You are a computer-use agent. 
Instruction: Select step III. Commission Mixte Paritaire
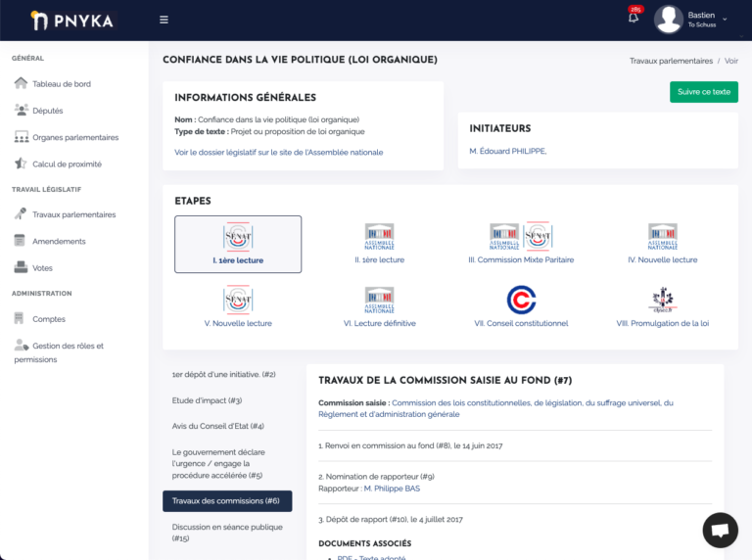[521, 259]
